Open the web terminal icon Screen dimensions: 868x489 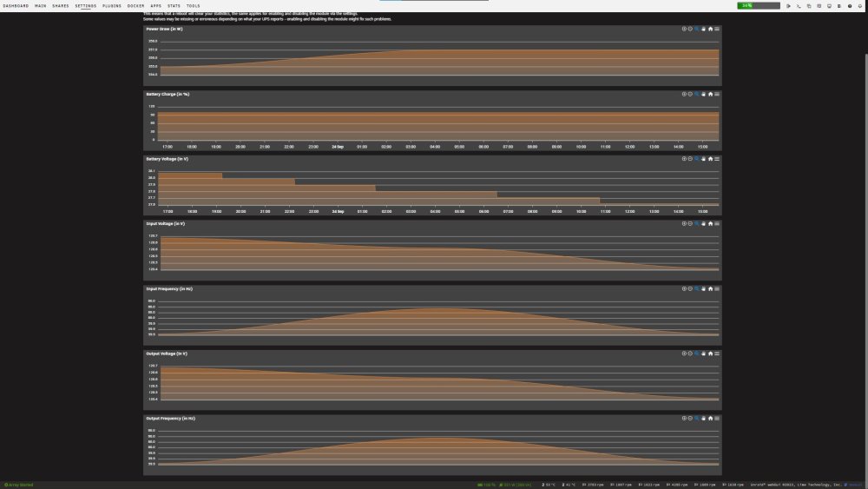[x=799, y=6]
